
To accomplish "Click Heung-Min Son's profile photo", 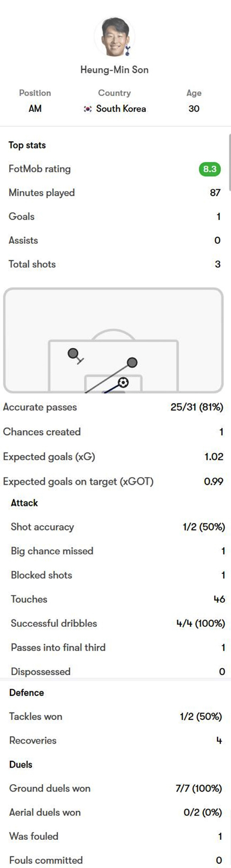I will pyautogui.click(x=115, y=36).
